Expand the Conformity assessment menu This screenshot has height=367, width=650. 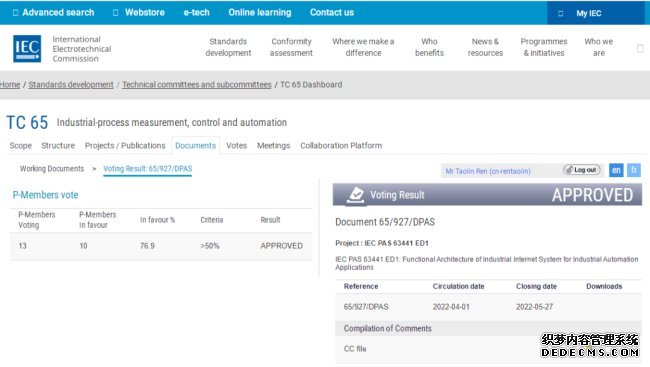[291, 47]
